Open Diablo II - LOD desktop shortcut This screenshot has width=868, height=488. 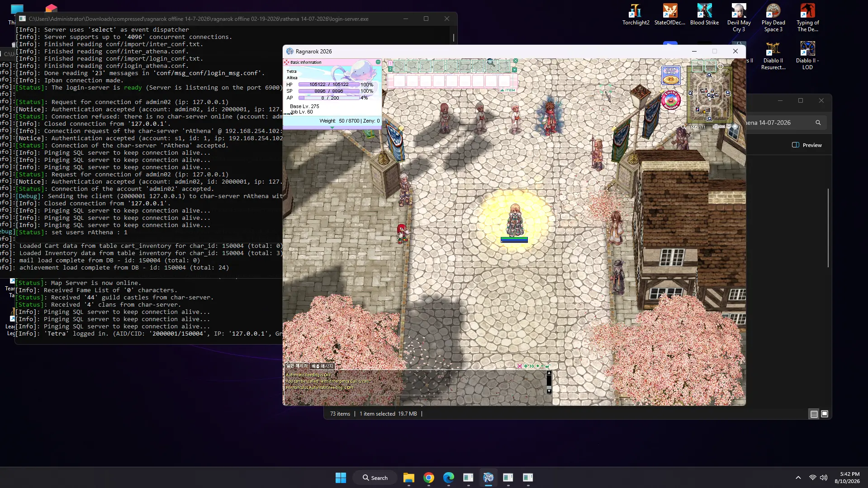click(x=807, y=56)
